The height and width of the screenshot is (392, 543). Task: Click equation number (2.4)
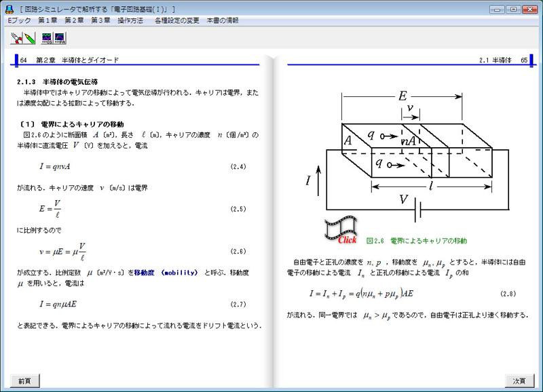pos(238,167)
